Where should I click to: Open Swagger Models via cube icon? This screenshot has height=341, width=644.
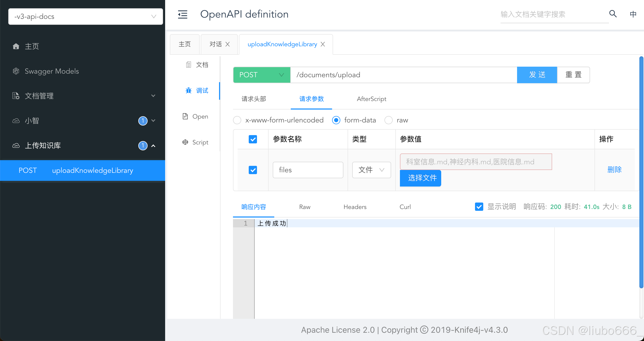point(16,71)
